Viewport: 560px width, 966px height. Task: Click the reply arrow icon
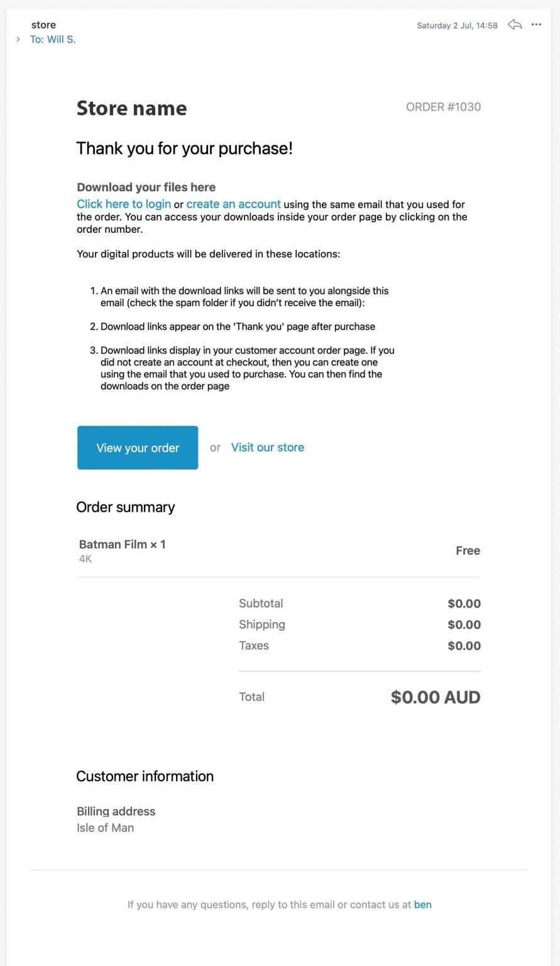515,25
